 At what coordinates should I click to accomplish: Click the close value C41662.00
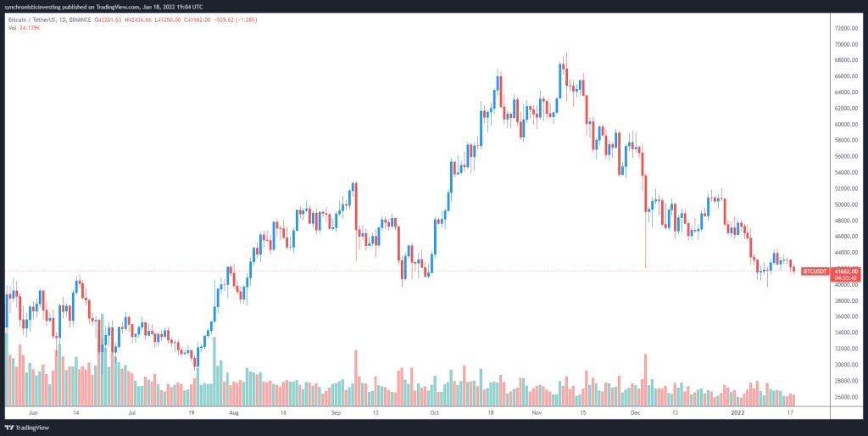click(x=232, y=18)
